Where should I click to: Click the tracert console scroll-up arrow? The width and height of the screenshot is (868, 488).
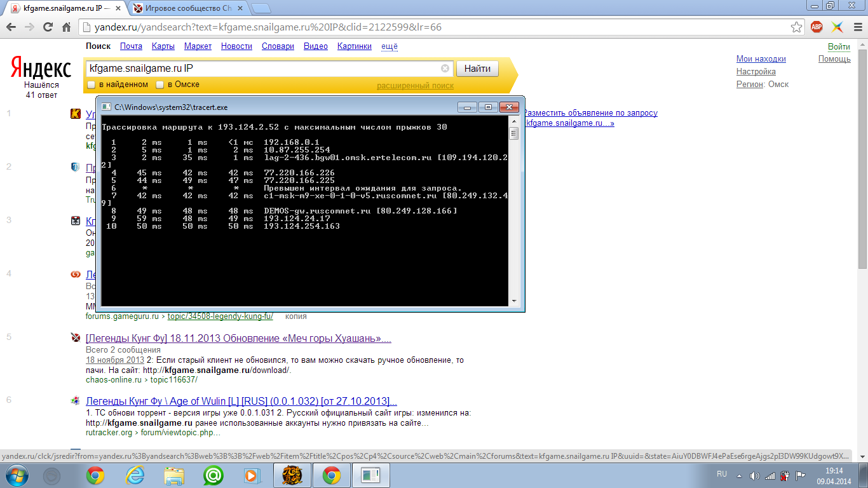click(513, 122)
